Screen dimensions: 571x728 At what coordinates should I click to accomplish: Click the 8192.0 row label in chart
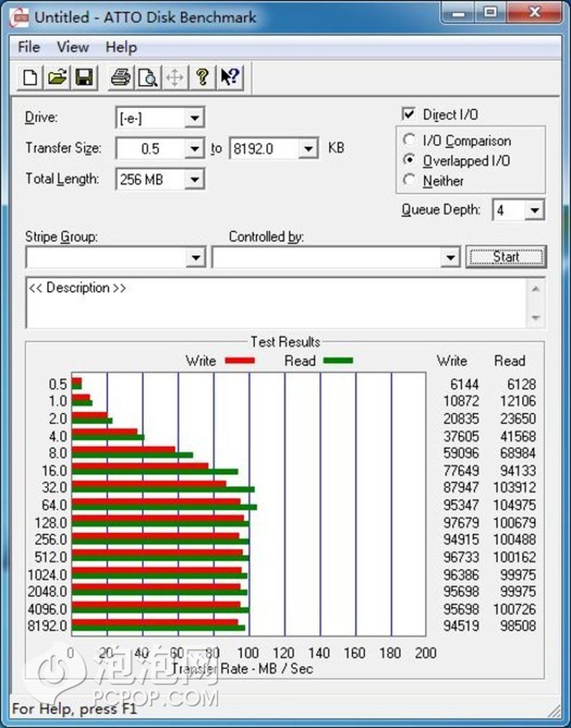tap(47, 626)
